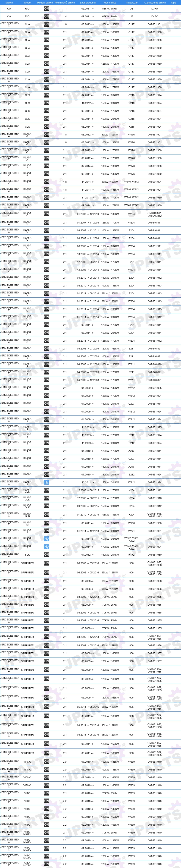Select the 04.2010 -> 08.2014 production years cell
Viewport: 181px width, 868px height.
(88, 278)
